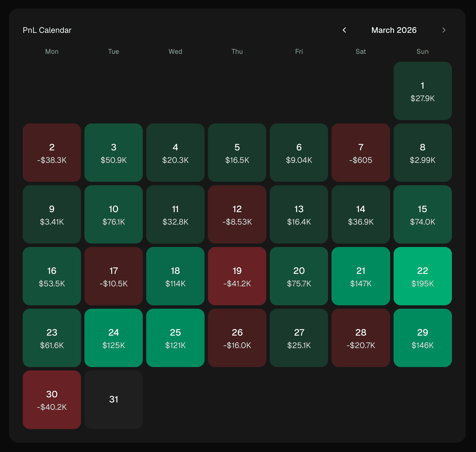Click March 19 red loss cell
Viewport: 476px width, 452px height.
237,276
